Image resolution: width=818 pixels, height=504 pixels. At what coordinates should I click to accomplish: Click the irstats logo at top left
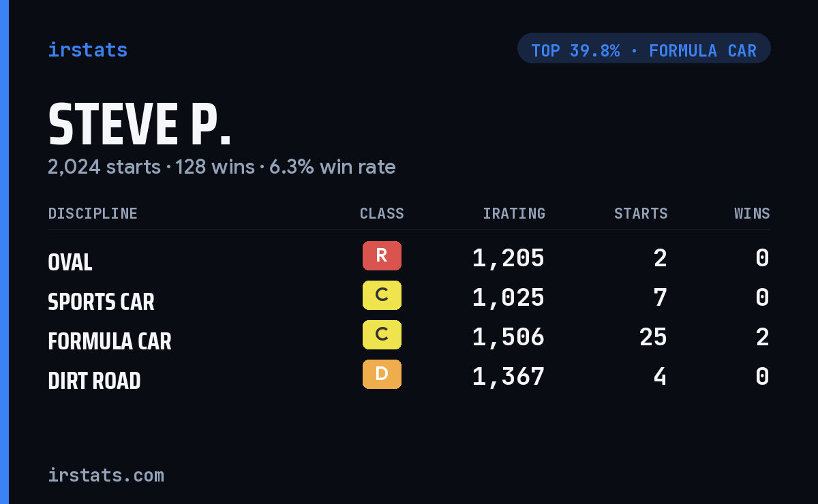(88, 50)
